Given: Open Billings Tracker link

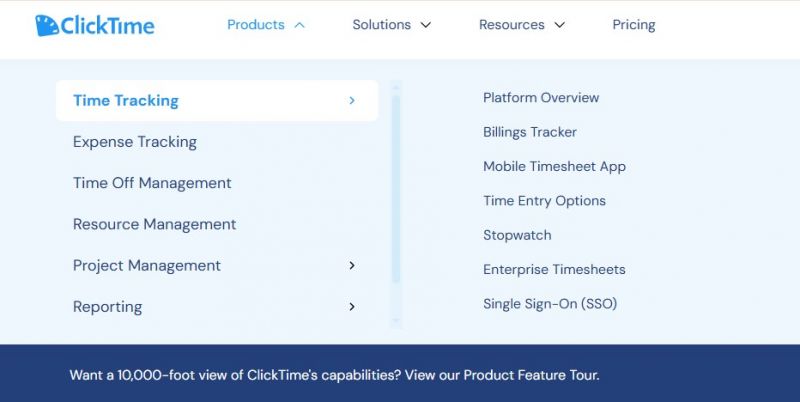Looking at the screenshot, I should (x=530, y=132).
